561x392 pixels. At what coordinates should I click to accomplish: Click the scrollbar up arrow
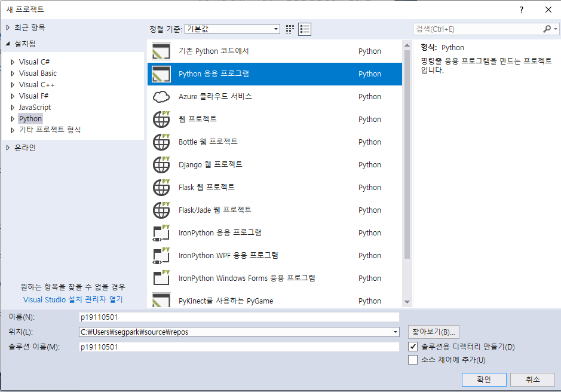407,45
